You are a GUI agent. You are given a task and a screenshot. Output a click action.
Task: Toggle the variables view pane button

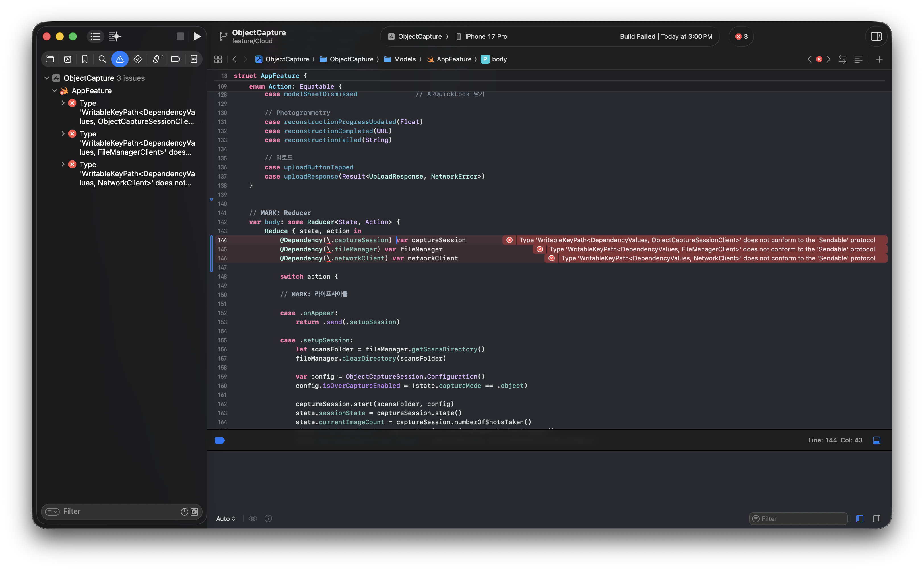[860, 518]
